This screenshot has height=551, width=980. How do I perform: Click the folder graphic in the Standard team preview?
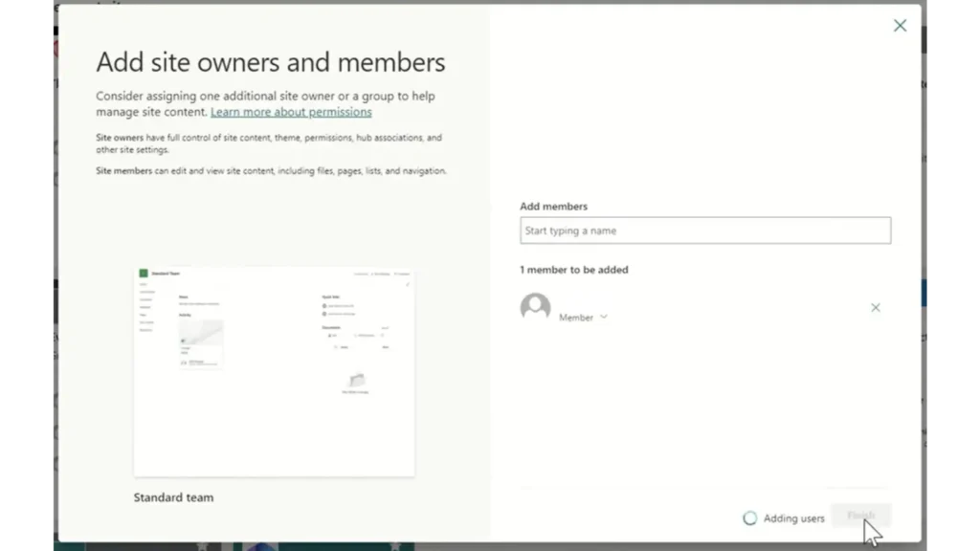[x=356, y=382]
